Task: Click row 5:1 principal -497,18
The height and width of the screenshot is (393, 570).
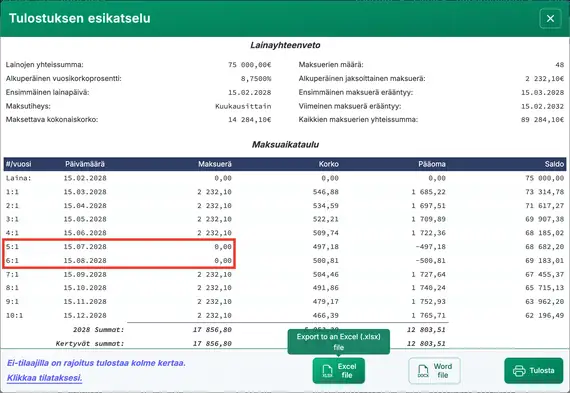Action: click(x=431, y=247)
